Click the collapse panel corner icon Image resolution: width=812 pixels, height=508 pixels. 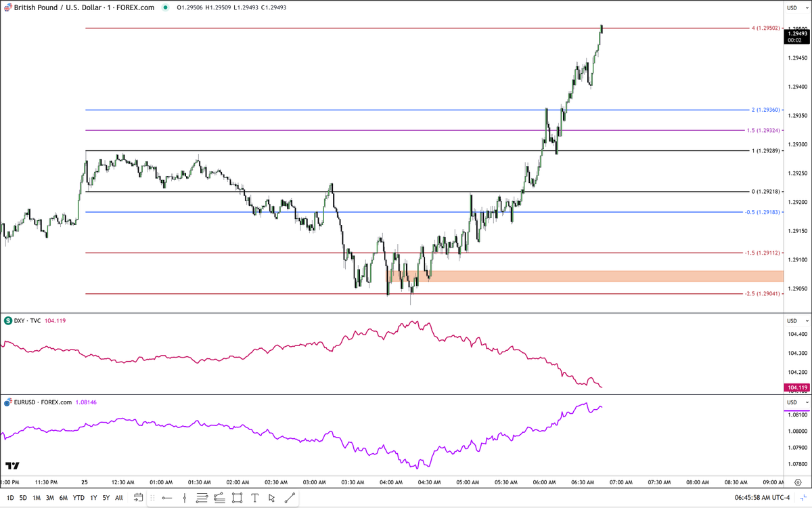pyautogui.click(x=805, y=498)
